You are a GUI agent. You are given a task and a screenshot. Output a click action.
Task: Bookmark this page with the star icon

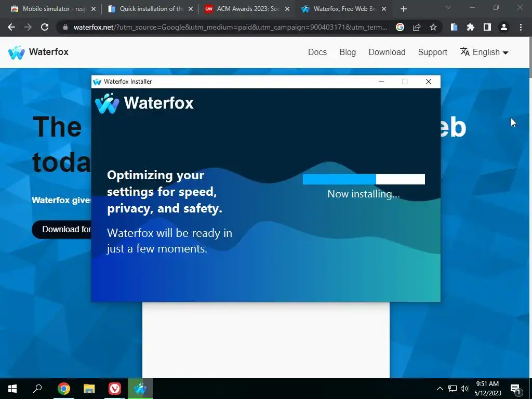[433, 27]
